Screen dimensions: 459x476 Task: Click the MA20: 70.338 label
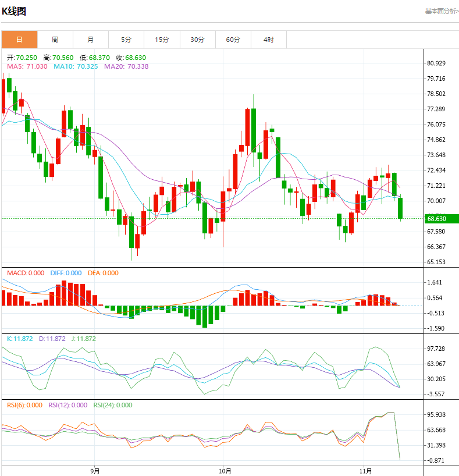(126, 66)
